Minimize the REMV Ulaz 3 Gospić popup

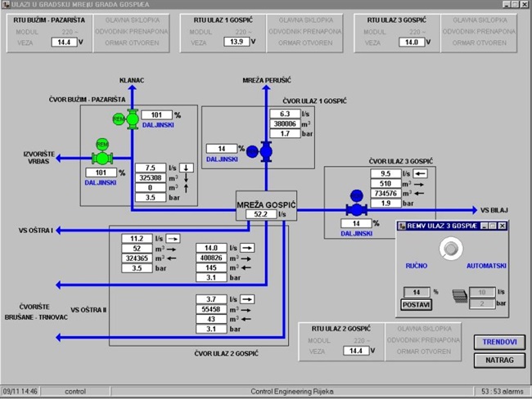coord(485,226)
